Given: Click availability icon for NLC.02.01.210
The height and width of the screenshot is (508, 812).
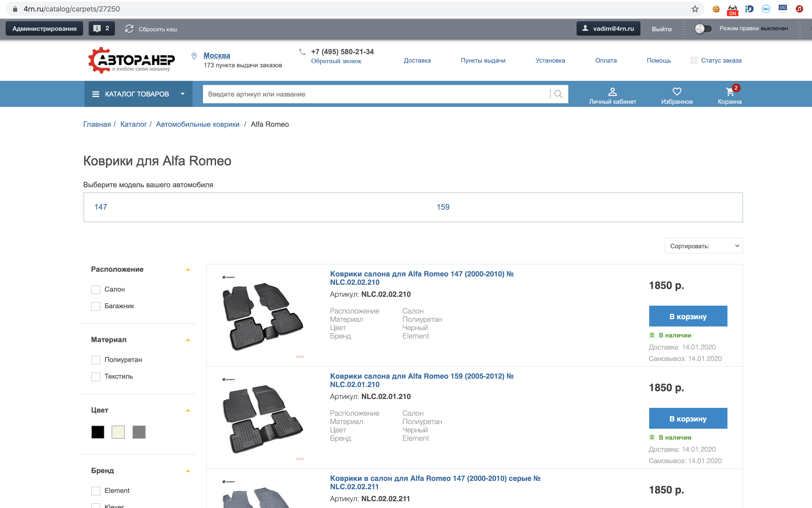Looking at the screenshot, I should 652,437.
